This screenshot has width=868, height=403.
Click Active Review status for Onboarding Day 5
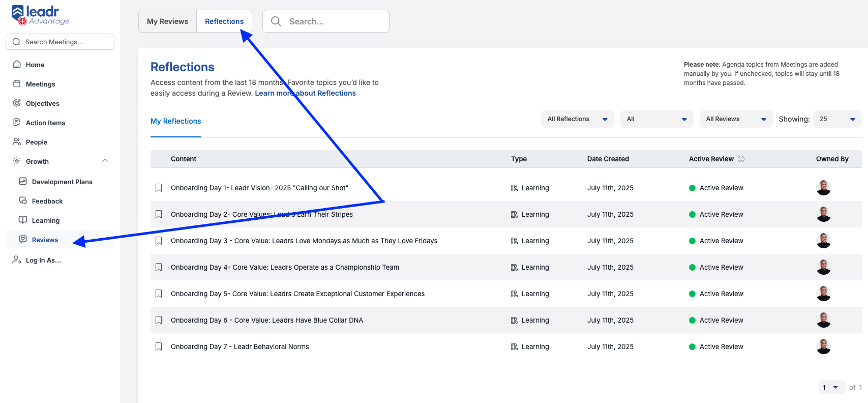click(716, 294)
